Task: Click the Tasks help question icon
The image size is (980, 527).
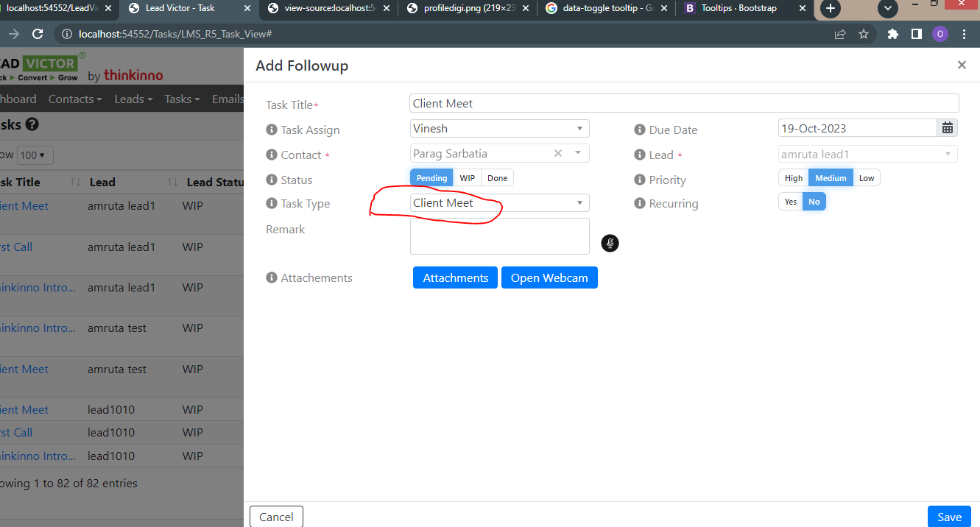Action: (32, 124)
